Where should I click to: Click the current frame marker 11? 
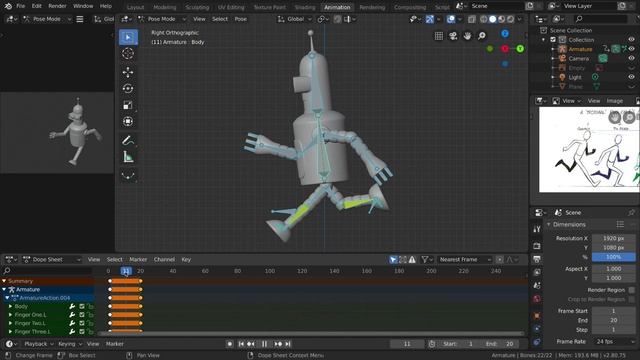click(x=126, y=271)
